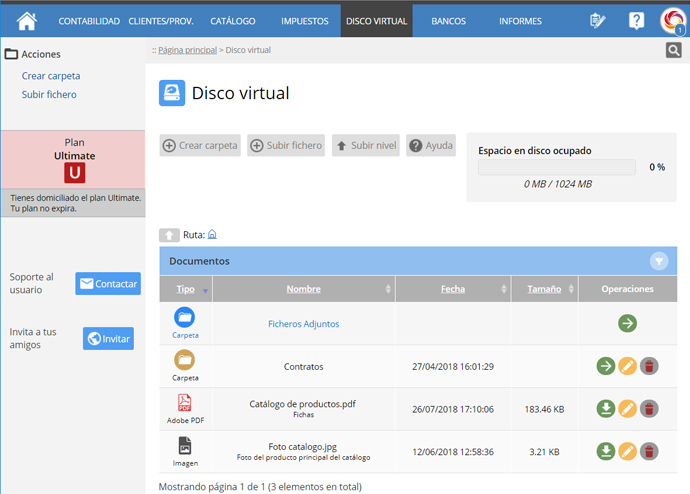This screenshot has height=494, width=690.
Task: Click the Subir fichero toolbar button
Action: click(x=286, y=145)
